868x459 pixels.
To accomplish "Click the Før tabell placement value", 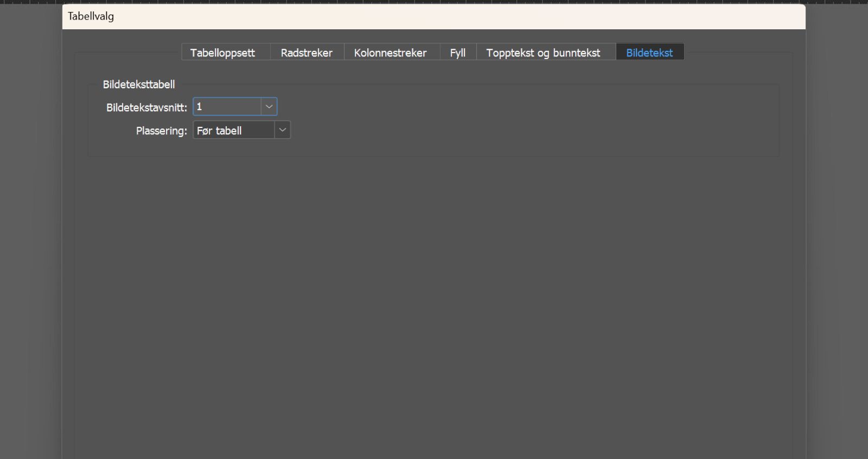I will tap(234, 130).
